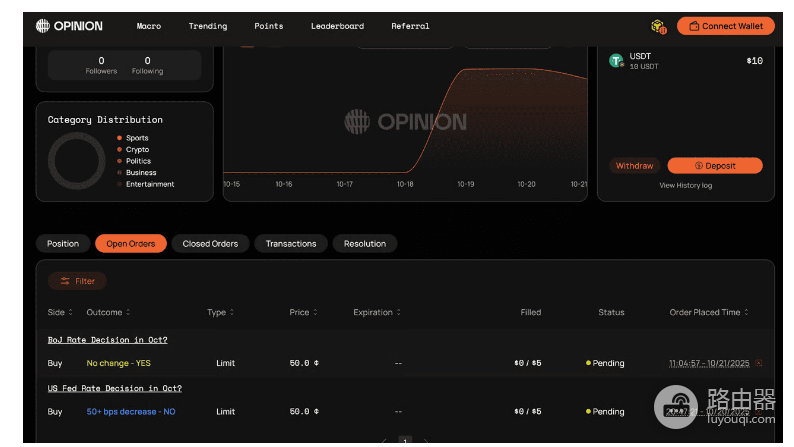Open the Trending page

tap(208, 26)
